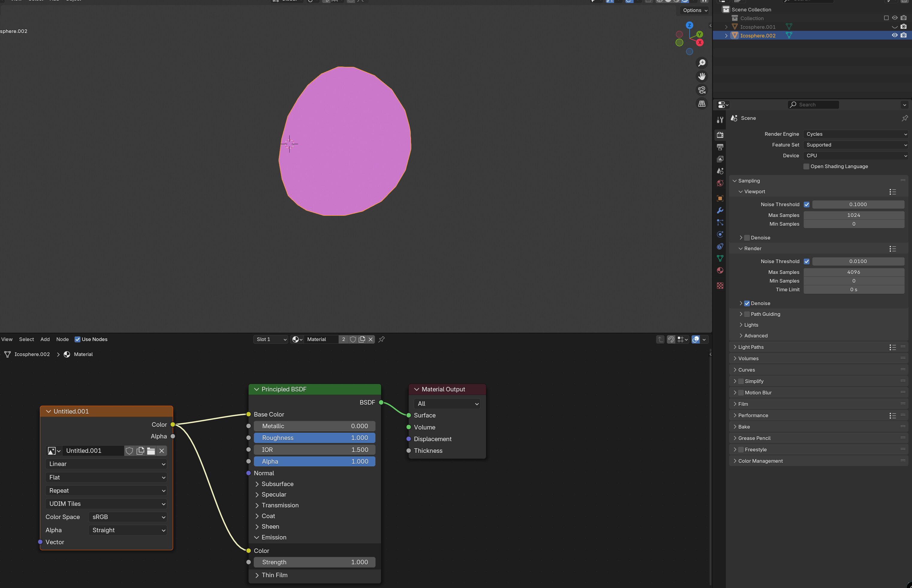This screenshot has width=912, height=588.
Task: Open the Texture properties checker tab
Action: point(720,286)
